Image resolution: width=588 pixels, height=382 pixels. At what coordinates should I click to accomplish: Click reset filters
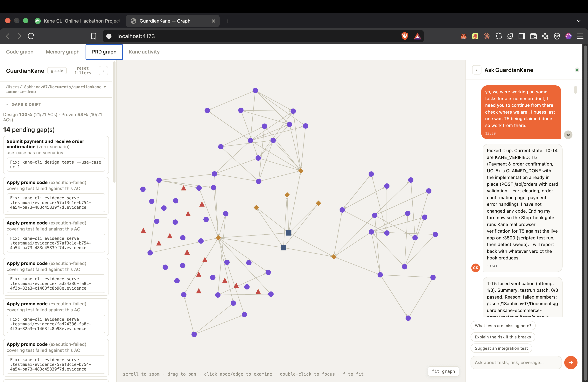83,71
